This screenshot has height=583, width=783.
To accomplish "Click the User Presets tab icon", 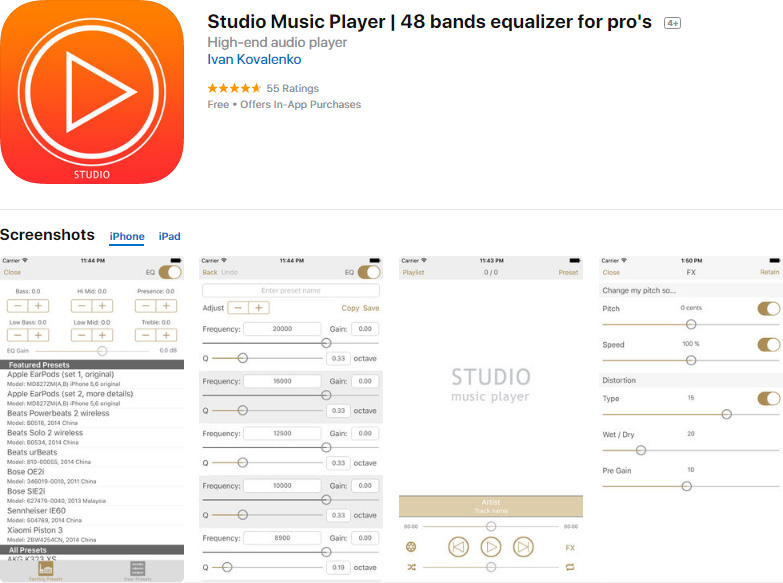I will 137,569.
